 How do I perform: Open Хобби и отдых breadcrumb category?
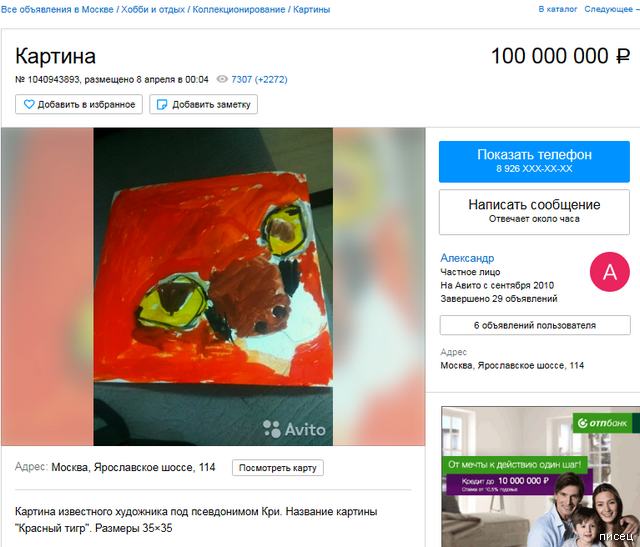[x=153, y=9]
